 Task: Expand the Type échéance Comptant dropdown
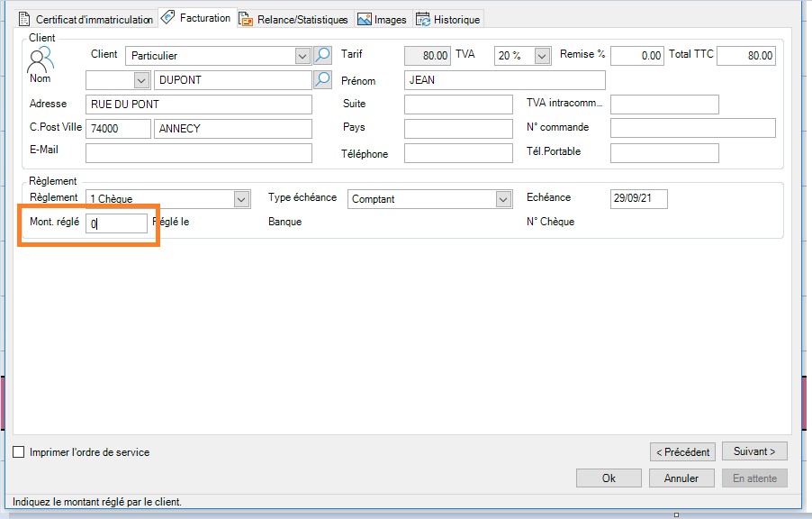(504, 198)
